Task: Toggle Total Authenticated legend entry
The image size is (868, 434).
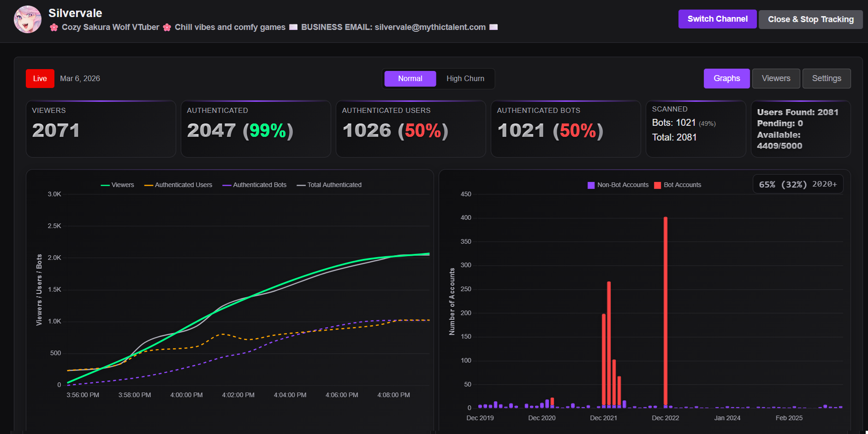Action: tap(329, 185)
